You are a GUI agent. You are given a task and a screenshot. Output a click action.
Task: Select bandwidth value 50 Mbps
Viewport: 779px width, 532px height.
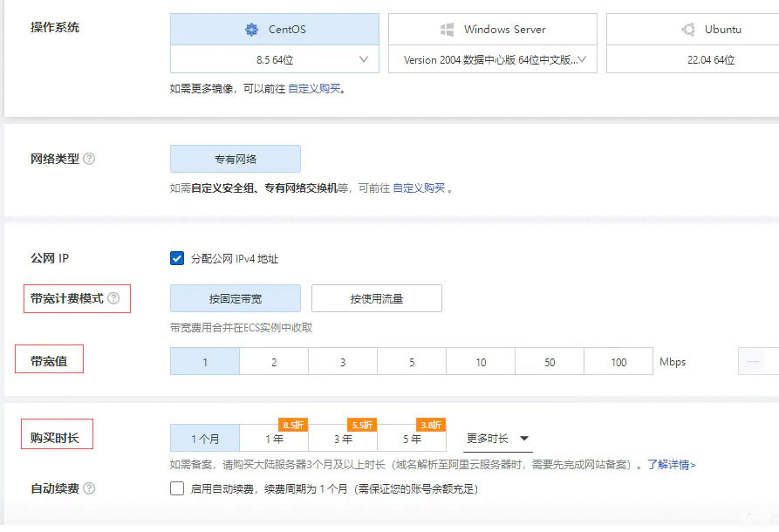[x=550, y=362]
